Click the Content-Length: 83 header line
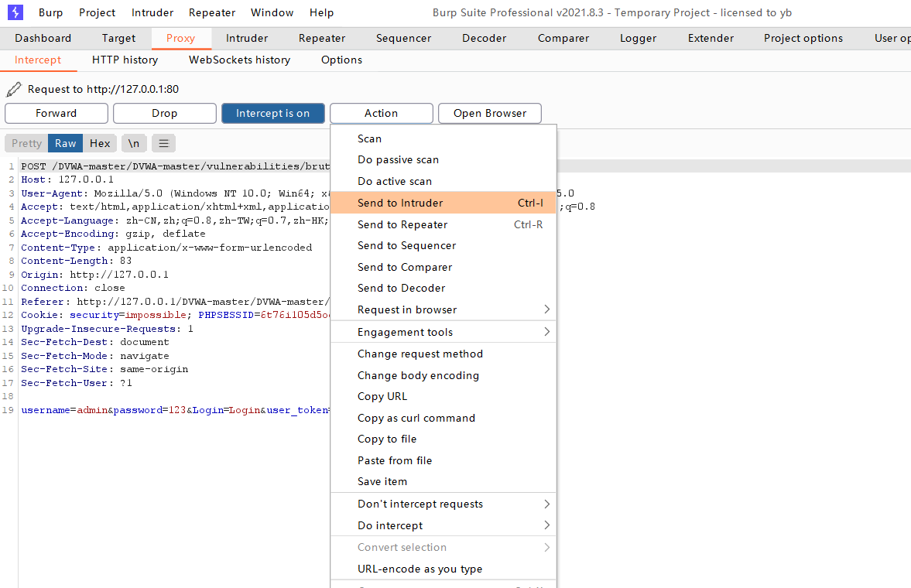The image size is (911, 588). pos(77,261)
